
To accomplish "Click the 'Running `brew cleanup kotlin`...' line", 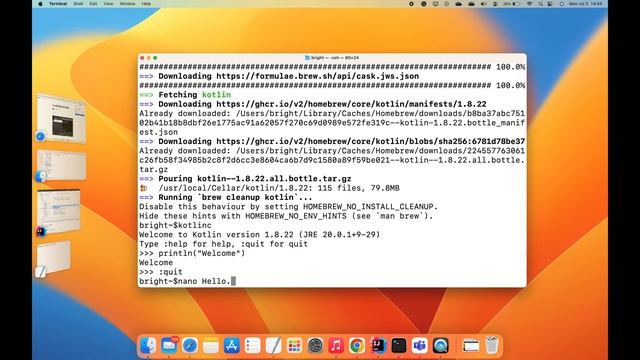I will tap(226, 197).
